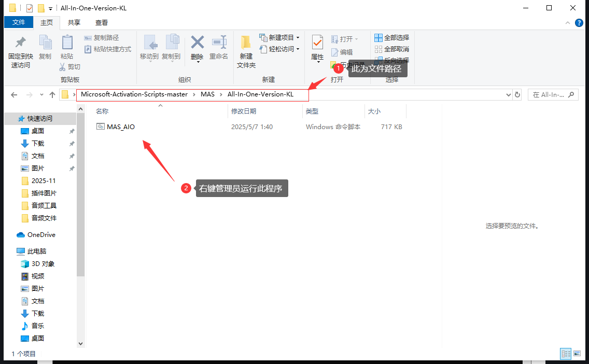589x364 pixels.
Task: Switch to large icons view toggle
Action: (577, 354)
